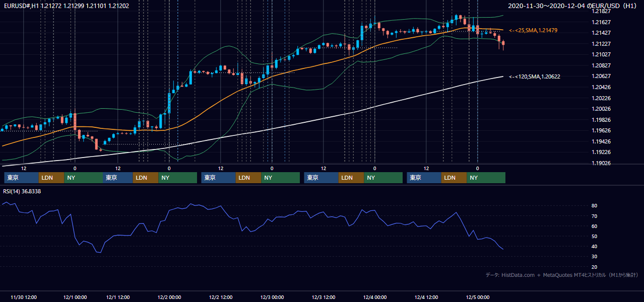Select the 25 SMA 1.21479 orange label
644x302 pixels.
pos(534,31)
